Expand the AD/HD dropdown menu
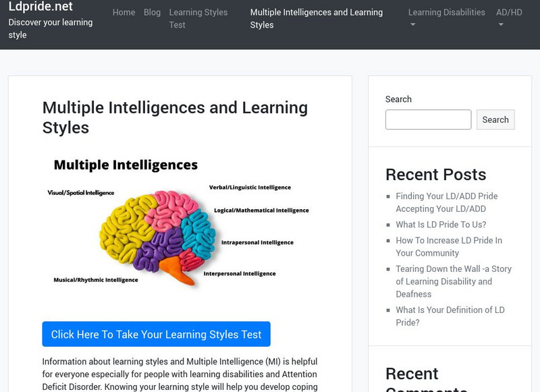This screenshot has height=392, width=540. click(509, 12)
